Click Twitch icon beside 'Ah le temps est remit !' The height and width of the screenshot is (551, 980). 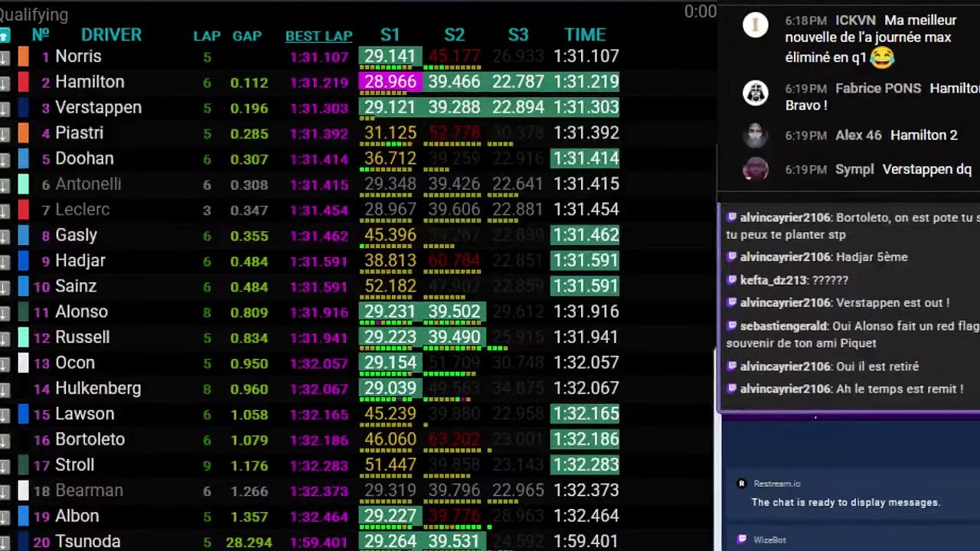(732, 389)
